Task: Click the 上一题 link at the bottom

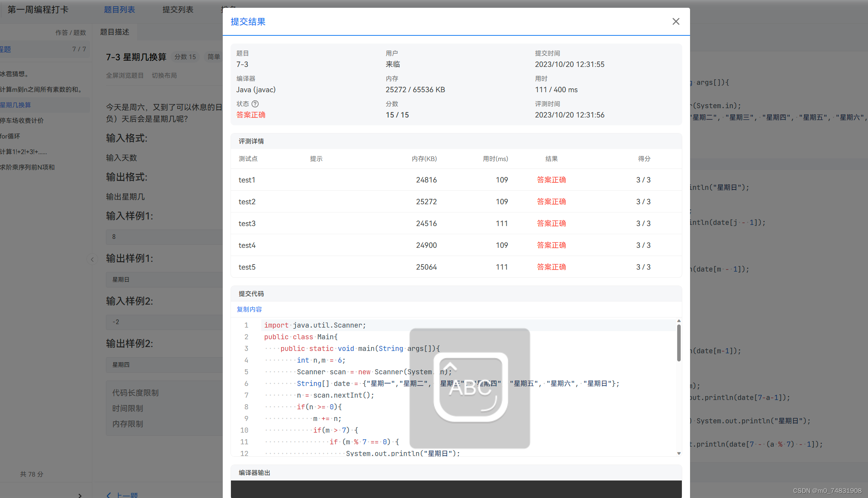Action: click(128, 494)
